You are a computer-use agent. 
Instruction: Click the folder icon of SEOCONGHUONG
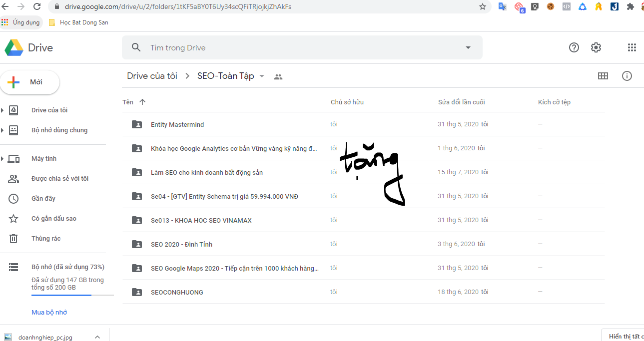(x=137, y=292)
